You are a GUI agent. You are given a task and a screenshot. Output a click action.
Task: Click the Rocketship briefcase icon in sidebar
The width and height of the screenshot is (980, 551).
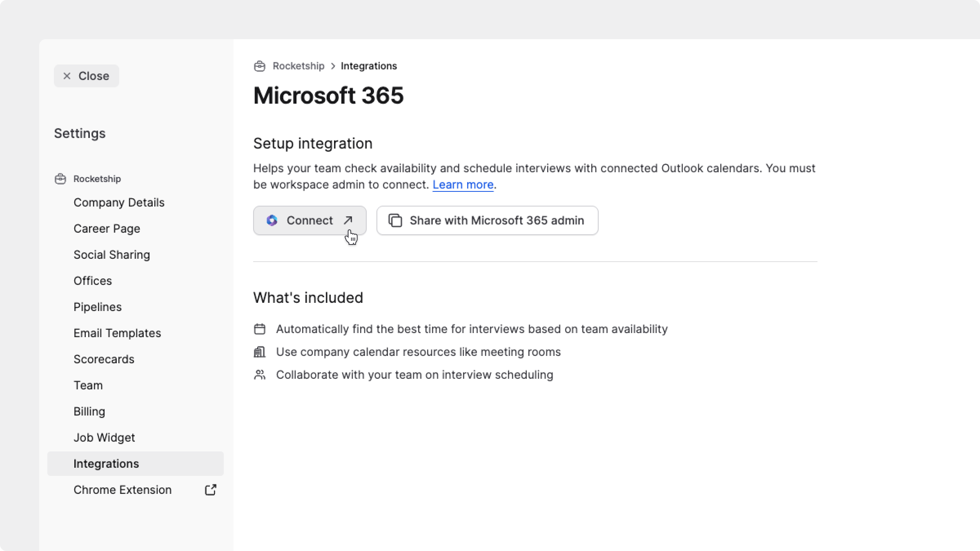[60, 179]
